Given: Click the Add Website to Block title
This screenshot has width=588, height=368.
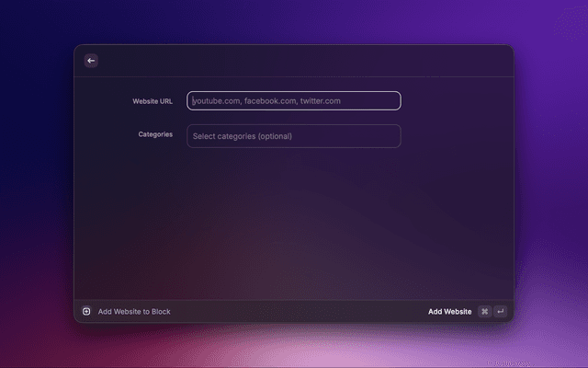Looking at the screenshot, I should (x=134, y=312).
